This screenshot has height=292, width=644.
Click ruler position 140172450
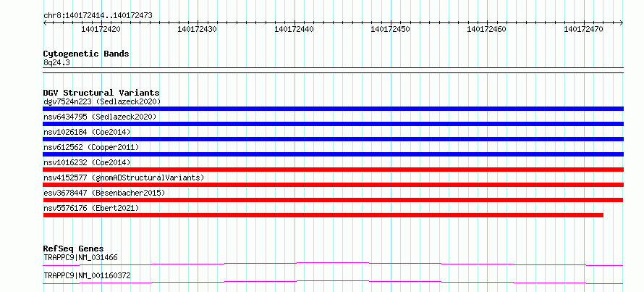[x=390, y=29]
